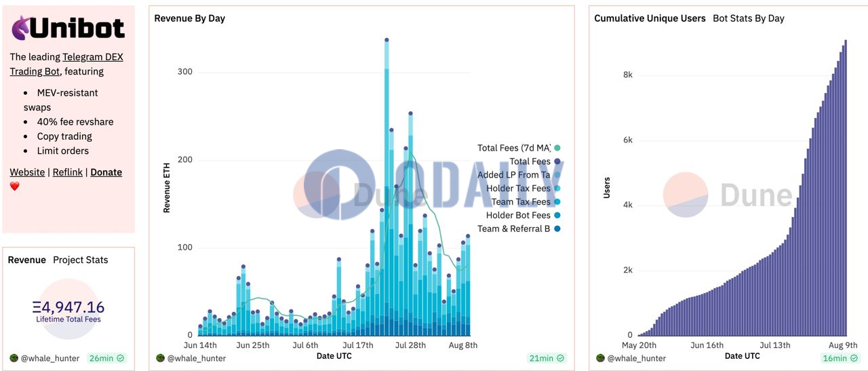Click the Copy trading bullet text
This screenshot has width=868, height=371.
pyautogui.click(x=65, y=136)
